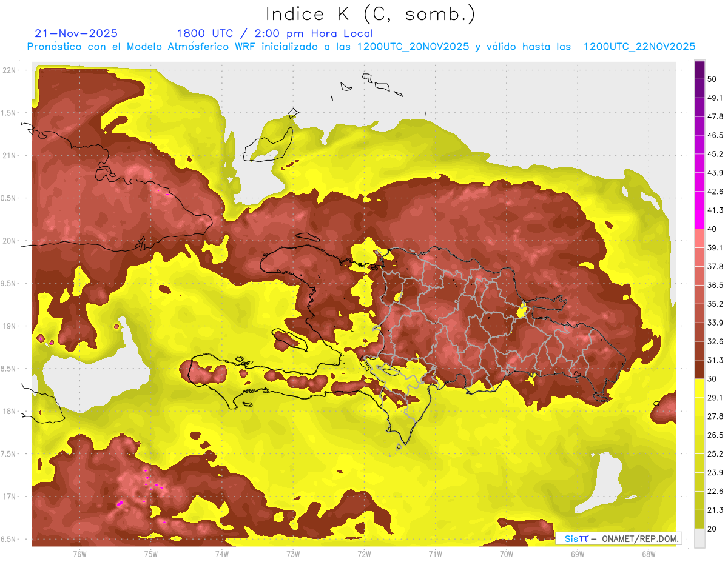Click the title "Indice K (C, somb.)"
728x562 pixels.
[x=371, y=14]
